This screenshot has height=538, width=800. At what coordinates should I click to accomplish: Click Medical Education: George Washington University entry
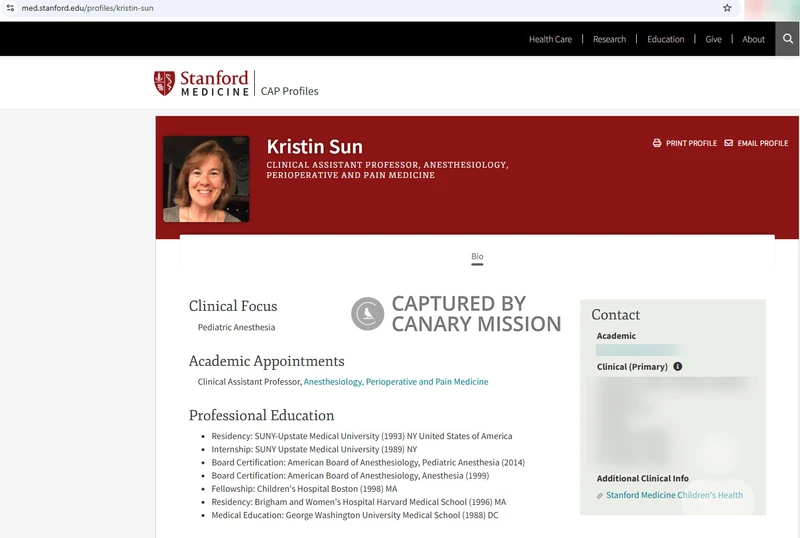(355, 515)
